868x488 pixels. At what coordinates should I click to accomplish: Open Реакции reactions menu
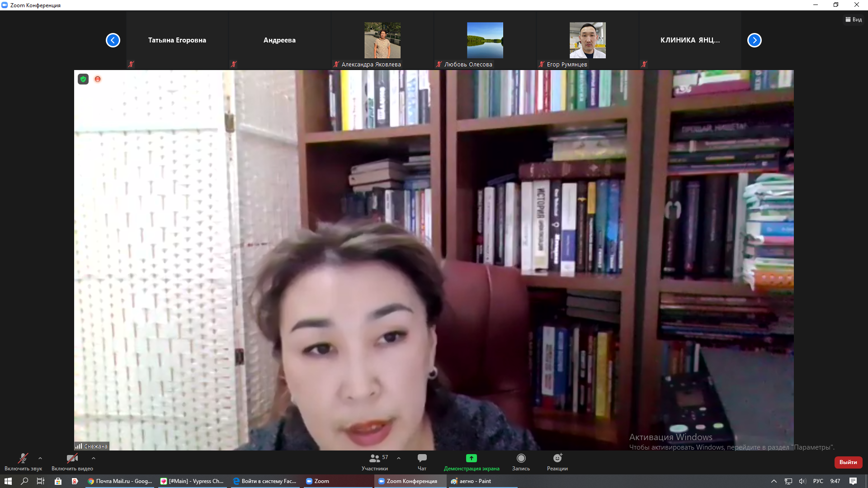[557, 462]
